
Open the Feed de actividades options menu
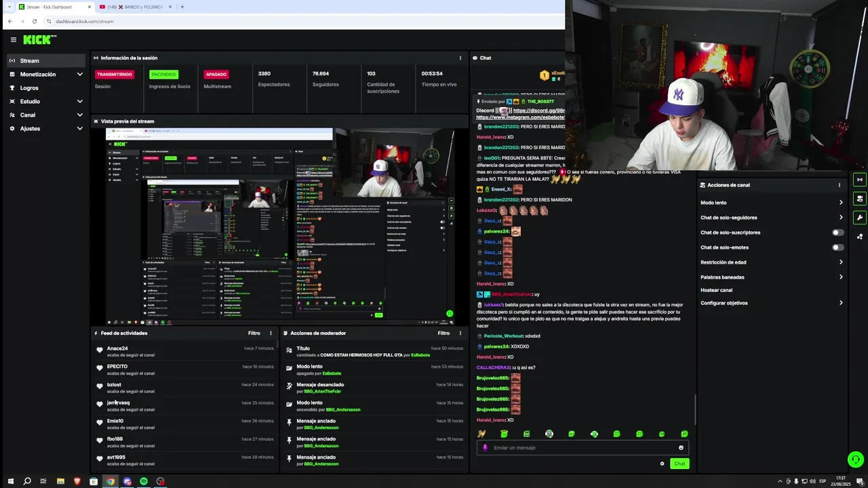[271, 333]
